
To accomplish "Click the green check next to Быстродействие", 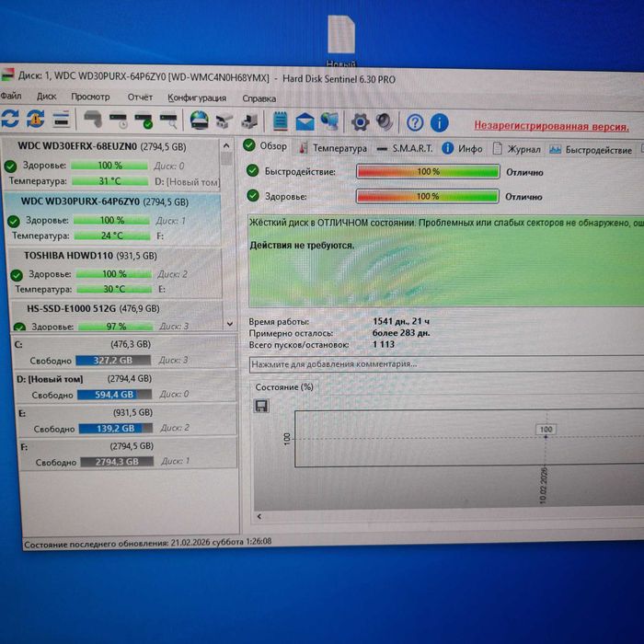I will coord(253,171).
